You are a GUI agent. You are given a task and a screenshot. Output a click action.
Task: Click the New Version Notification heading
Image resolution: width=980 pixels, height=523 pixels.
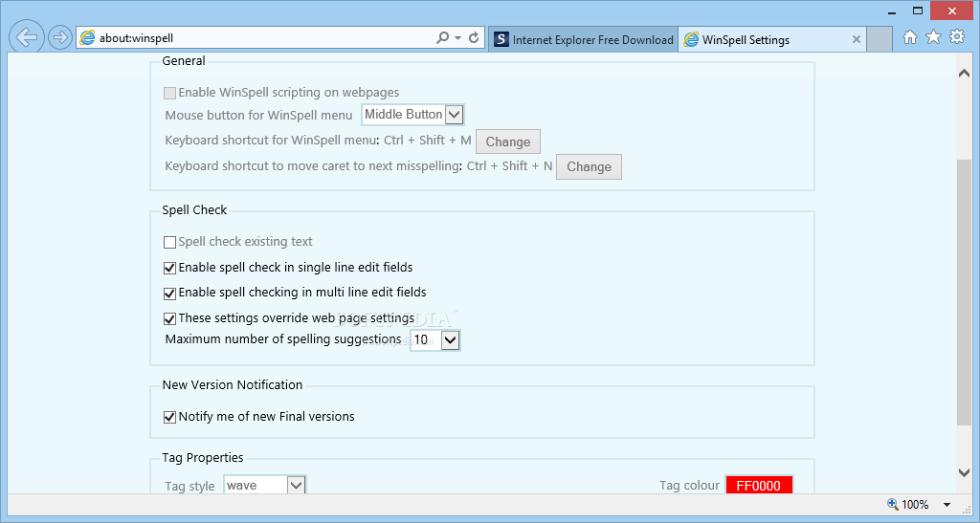click(x=233, y=384)
